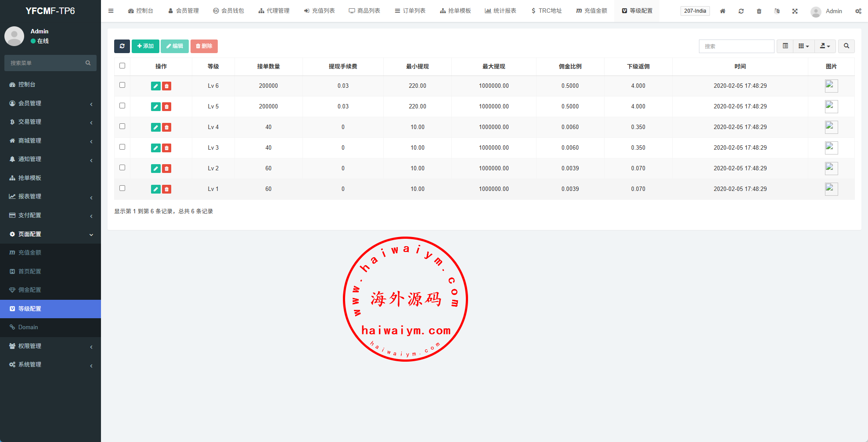Tick the checkbox for Lv 1 row

[122, 188]
